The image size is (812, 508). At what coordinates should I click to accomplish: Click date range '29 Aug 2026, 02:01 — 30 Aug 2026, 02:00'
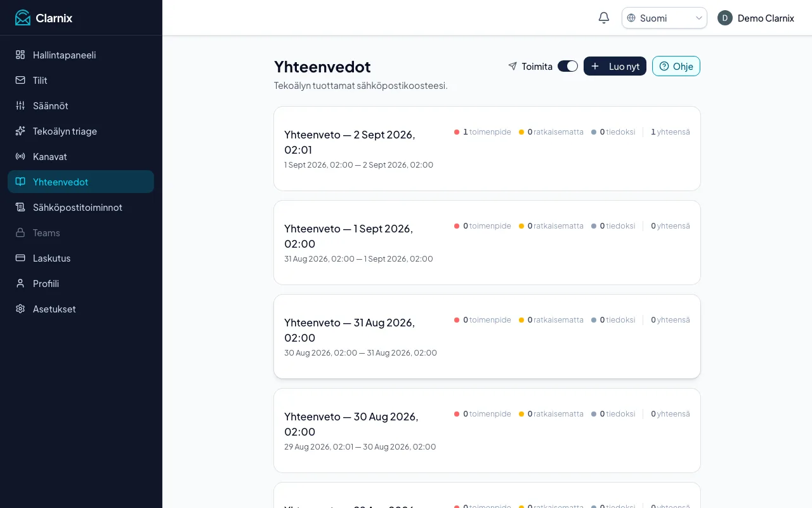click(x=360, y=447)
